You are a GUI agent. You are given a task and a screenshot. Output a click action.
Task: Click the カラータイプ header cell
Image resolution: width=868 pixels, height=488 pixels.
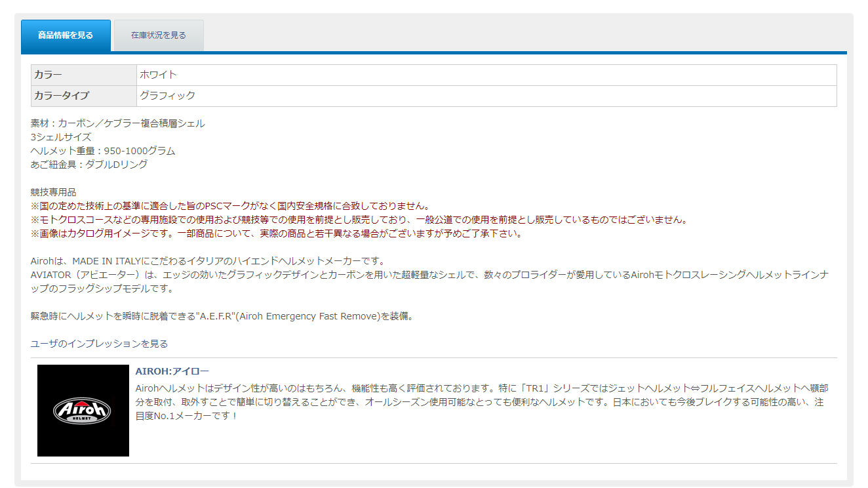pyautogui.click(x=84, y=96)
